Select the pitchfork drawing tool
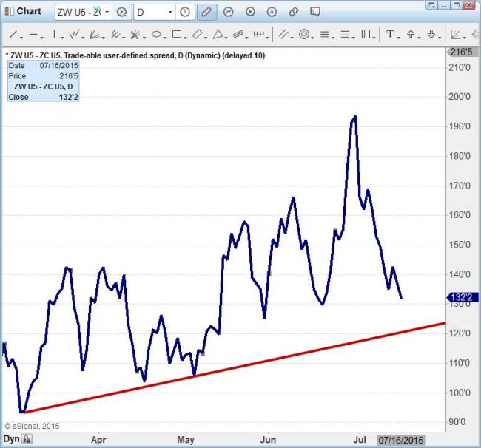The height and width of the screenshot is (448, 481). [115, 34]
